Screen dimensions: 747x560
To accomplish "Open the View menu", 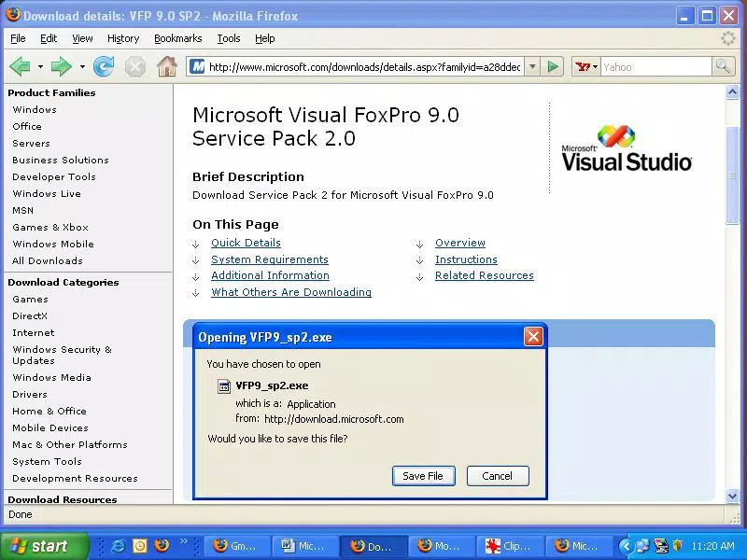I will pyautogui.click(x=82, y=38).
